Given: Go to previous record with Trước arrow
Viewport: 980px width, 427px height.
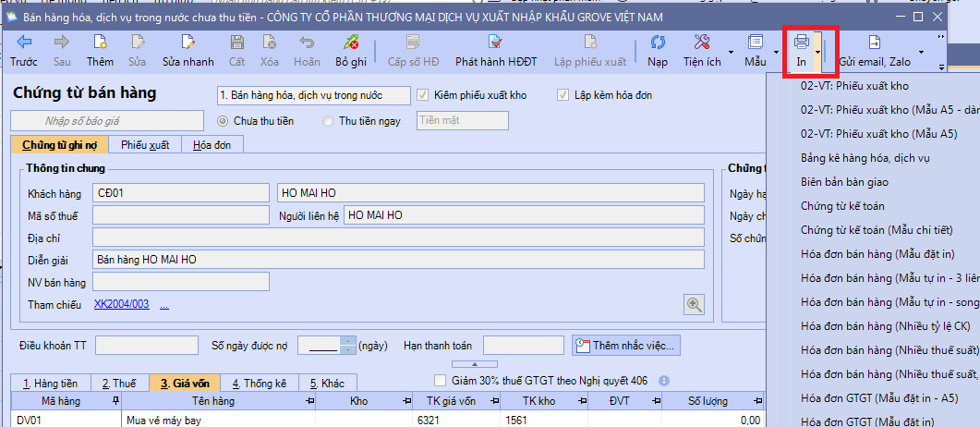Looking at the screenshot, I should tap(23, 43).
